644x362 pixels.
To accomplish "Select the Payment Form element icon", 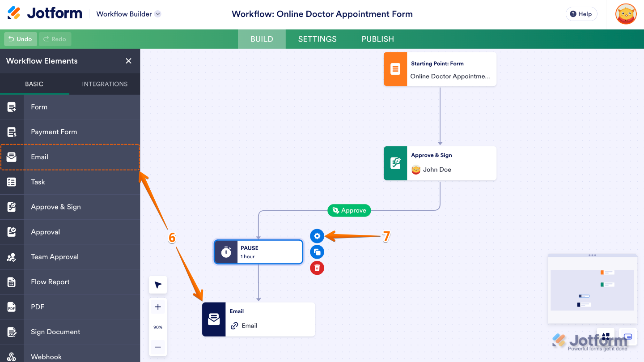I will (x=12, y=132).
